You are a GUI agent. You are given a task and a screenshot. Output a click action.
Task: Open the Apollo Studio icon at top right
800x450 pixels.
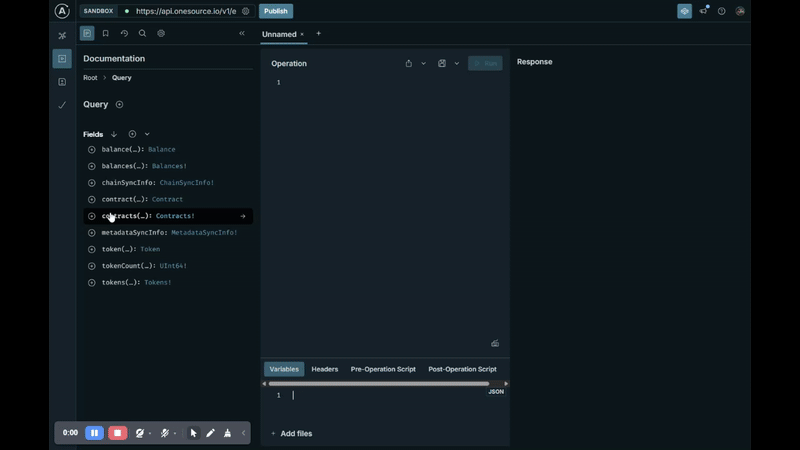(684, 11)
